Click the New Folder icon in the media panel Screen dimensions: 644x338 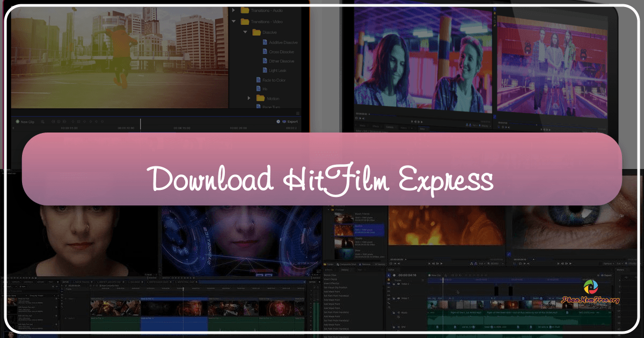326,264
